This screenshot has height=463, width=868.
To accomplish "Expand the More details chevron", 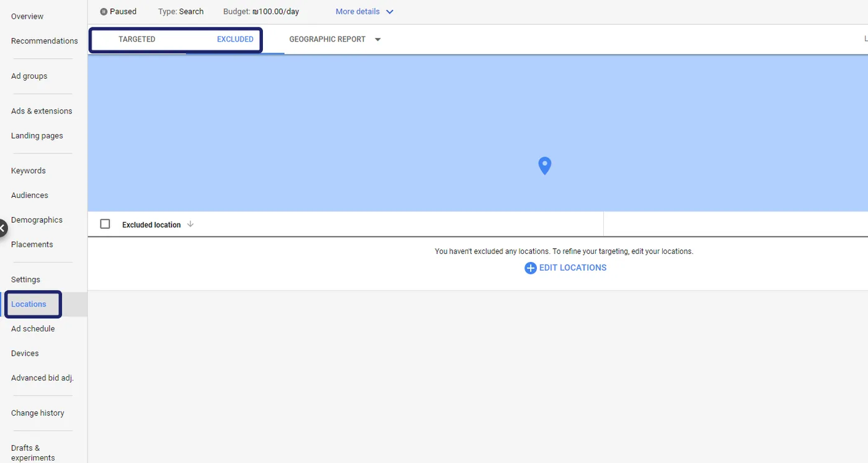I will point(389,12).
